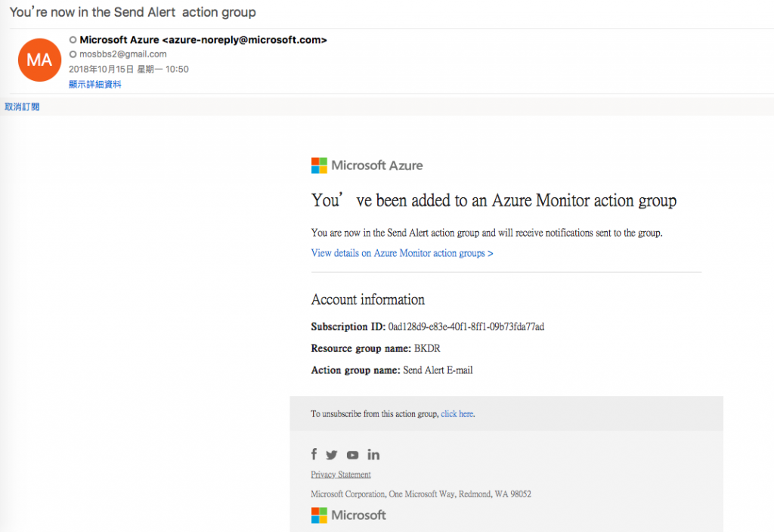Click the Microsoft Azure logo
This screenshot has height=532, width=774.
pyautogui.click(x=367, y=165)
